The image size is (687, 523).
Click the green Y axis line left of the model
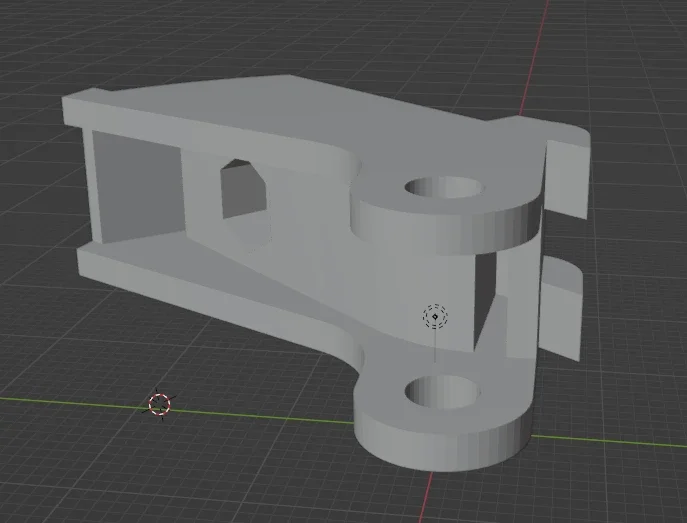[60, 399]
